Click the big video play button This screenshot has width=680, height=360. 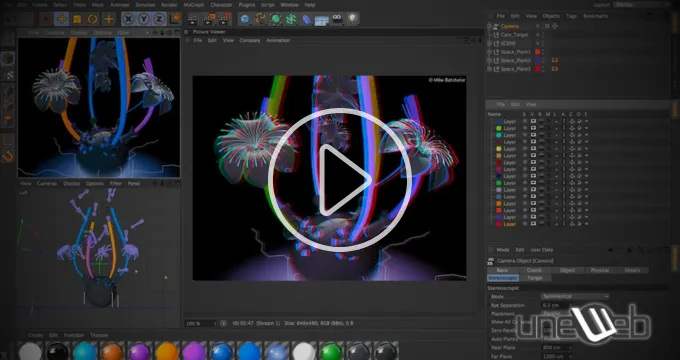tap(340, 180)
